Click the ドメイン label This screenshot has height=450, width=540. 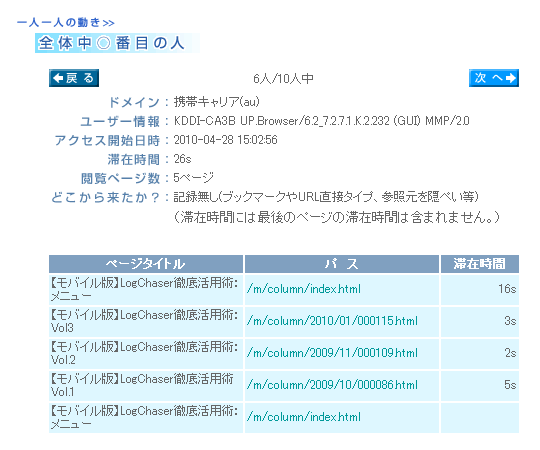[134, 102]
